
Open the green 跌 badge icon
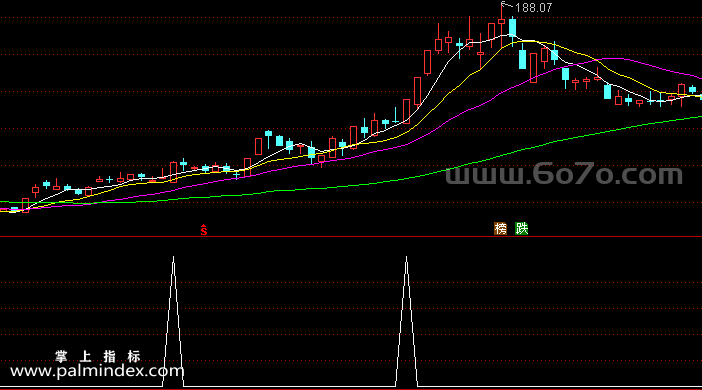click(522, 228)
